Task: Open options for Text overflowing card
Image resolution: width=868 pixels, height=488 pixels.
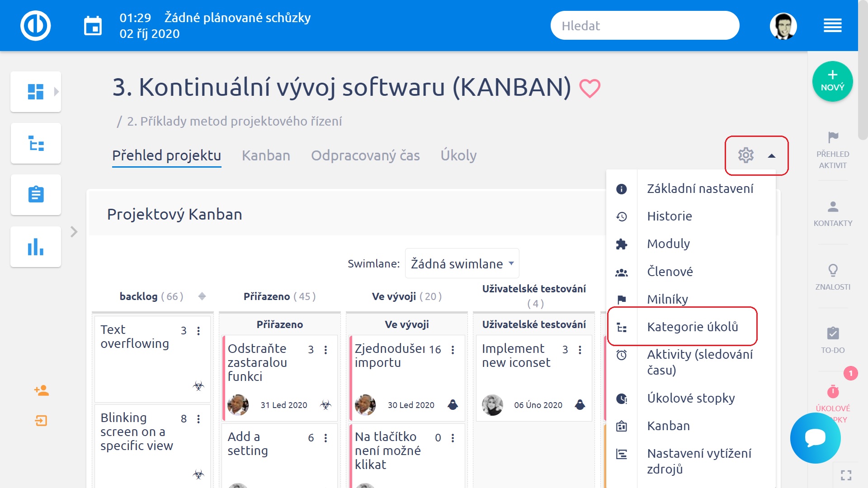Action: (x=198, y=331)
